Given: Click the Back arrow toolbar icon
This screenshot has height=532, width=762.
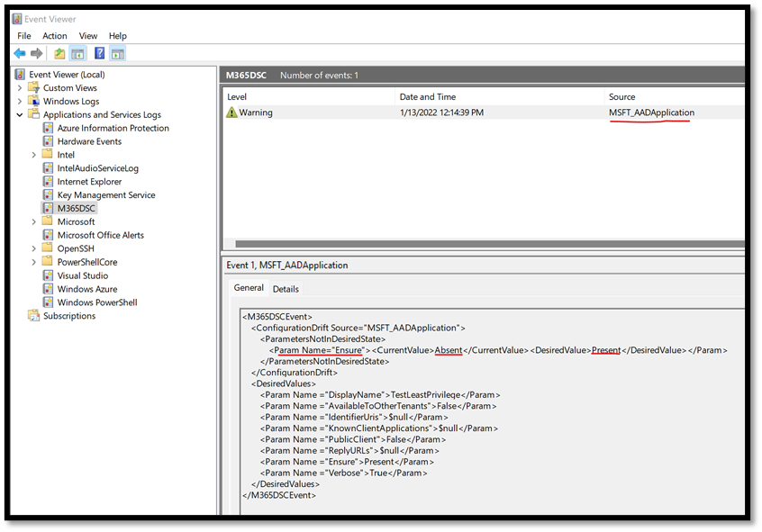Looking at the screenshot, I should tap(20, 53).
